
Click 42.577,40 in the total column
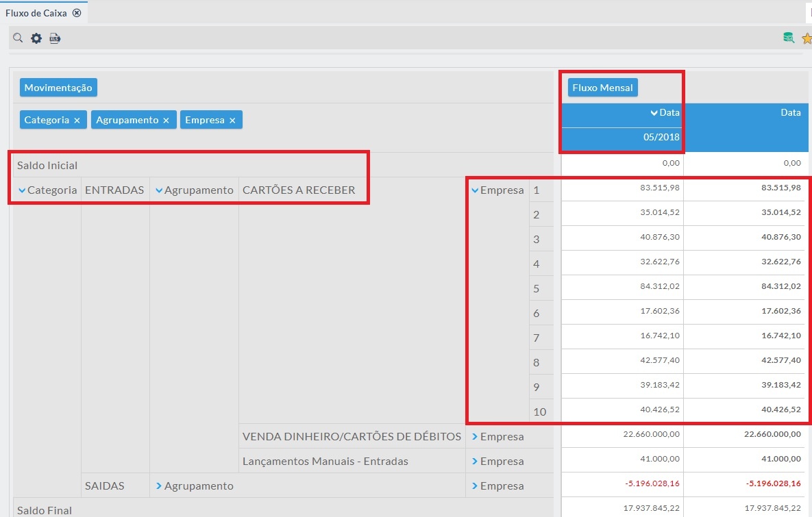[781, 360]
